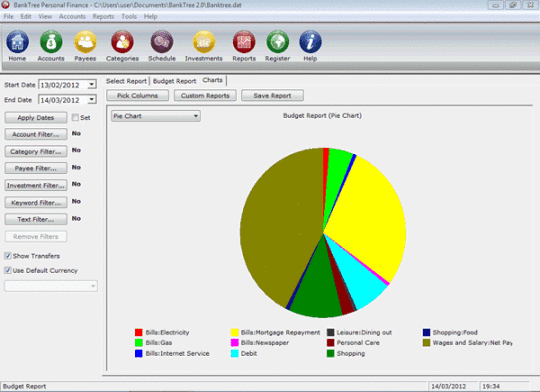Viewport: 540px width, 392px height.
Task: Switch to the Budget Report tab
Action: [x=174, y=81]
